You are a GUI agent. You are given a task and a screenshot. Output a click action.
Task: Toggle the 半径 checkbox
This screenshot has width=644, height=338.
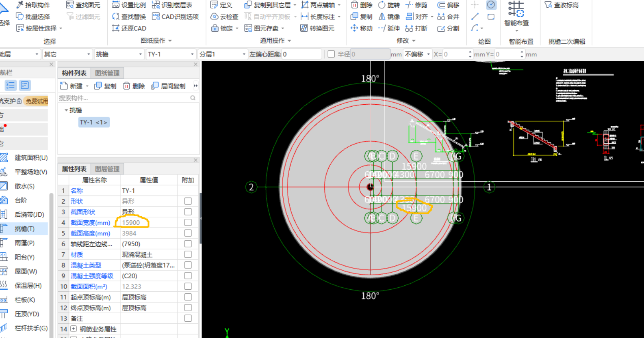coord(331,54)
